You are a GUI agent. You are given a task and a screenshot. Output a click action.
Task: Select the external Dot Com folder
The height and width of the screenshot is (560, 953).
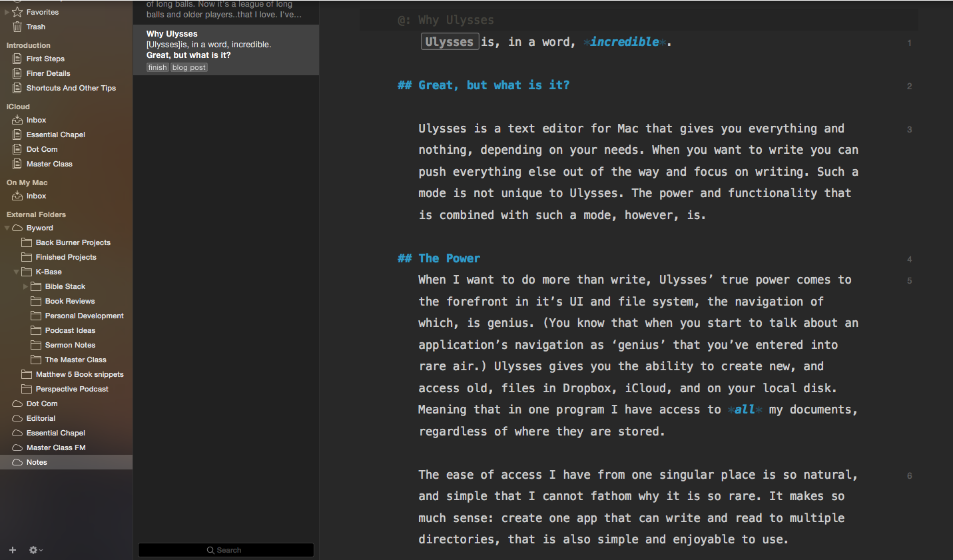pyautogui.click(x=66, y=404)
